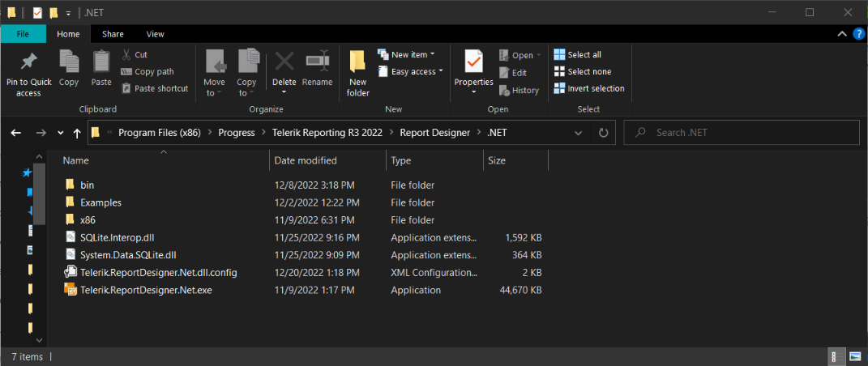Collapse the ribbon with chevron
This screenshot has height=366, width=868.
pos(841,34)
